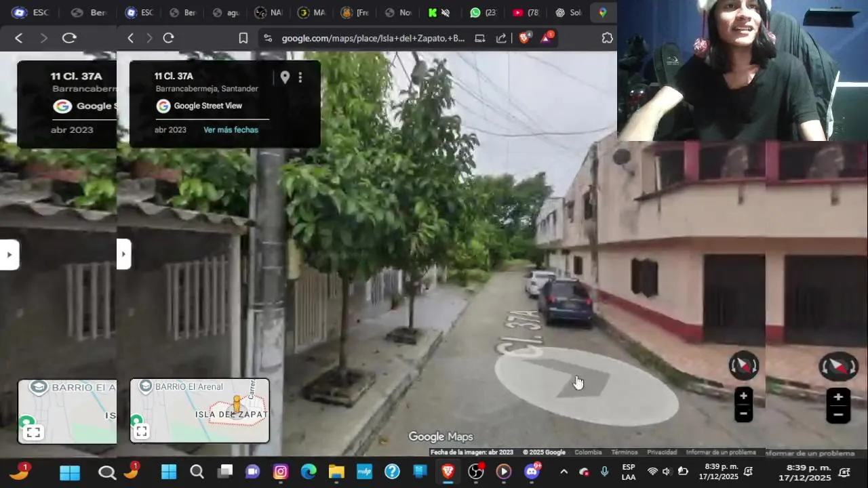This screenshot has width=868, height=488.
Task: Click 'Fecha de la imagen: abr 2023' text
Action: 472,452
